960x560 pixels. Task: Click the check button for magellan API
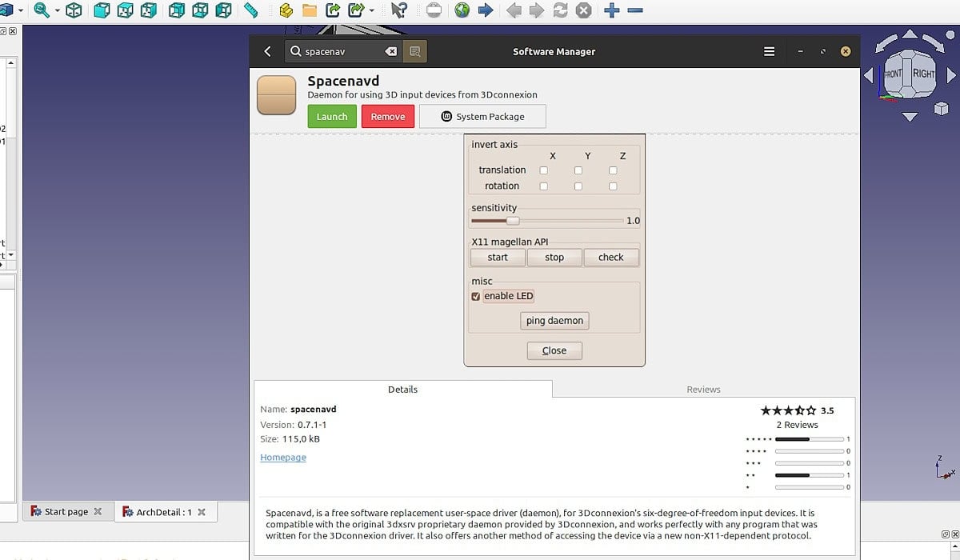611,258
